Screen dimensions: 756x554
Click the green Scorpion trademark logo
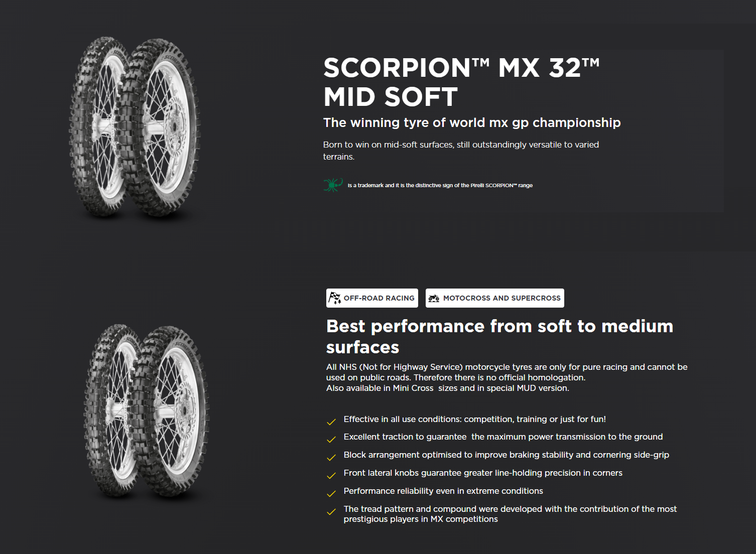(333, 185)
